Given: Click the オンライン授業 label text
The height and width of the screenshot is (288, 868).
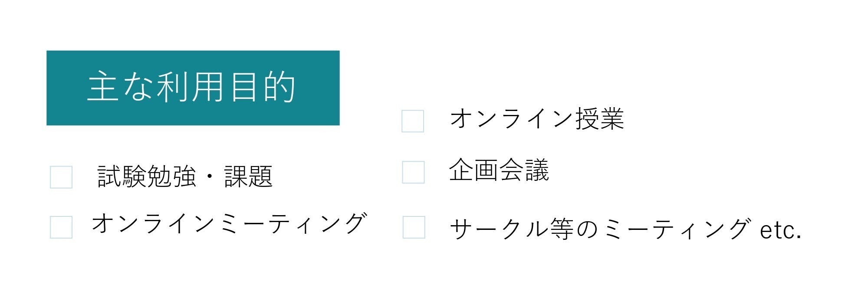Looking at the screenshot, I should pos(537,118).
